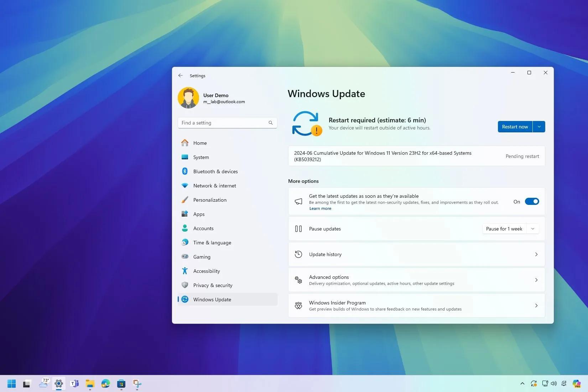Toggle Get the latest updates switch
588x392 pixels.
pos(532,202)
